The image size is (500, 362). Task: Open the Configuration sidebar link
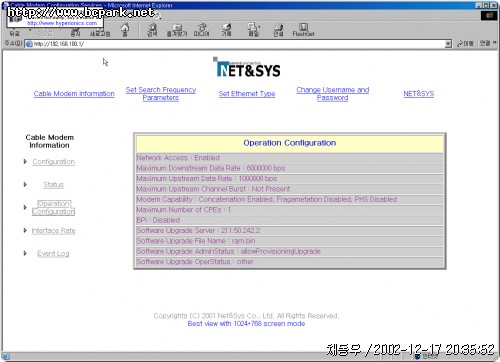tap(53, 162)
